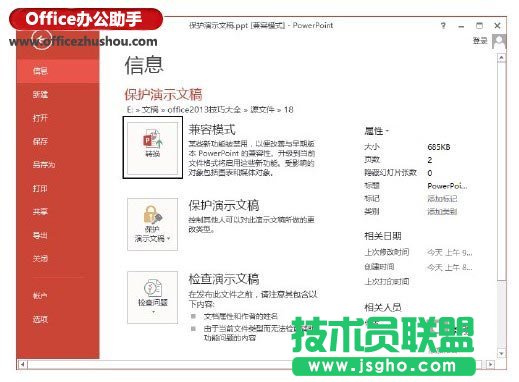The width and height of the screenshot is (519, 382).
Task: Click the vertical scrollbar down arrow
Action: tap(501, 353)
